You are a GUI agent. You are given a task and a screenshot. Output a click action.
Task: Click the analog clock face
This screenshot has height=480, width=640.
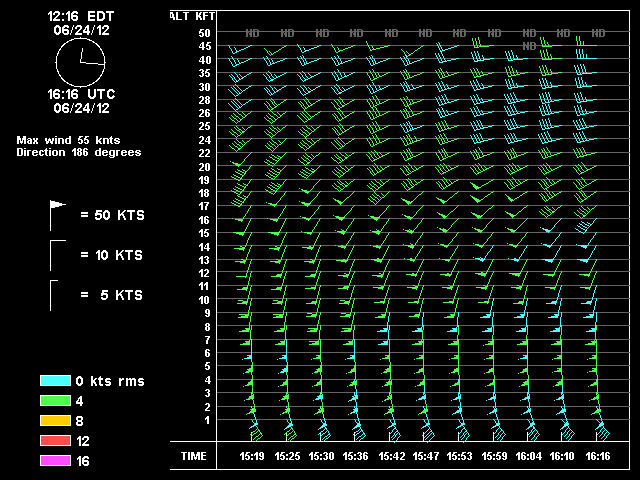pos(80,62)
